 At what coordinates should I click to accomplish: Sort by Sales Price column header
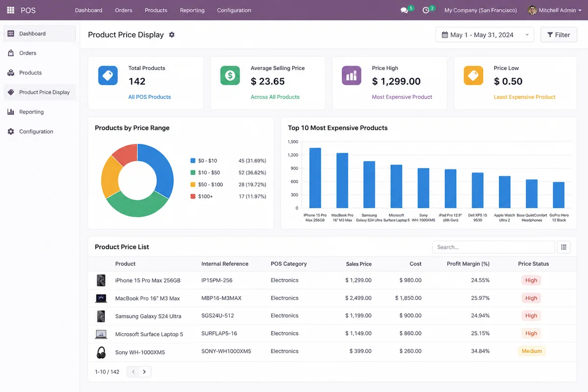pos(359,264)
